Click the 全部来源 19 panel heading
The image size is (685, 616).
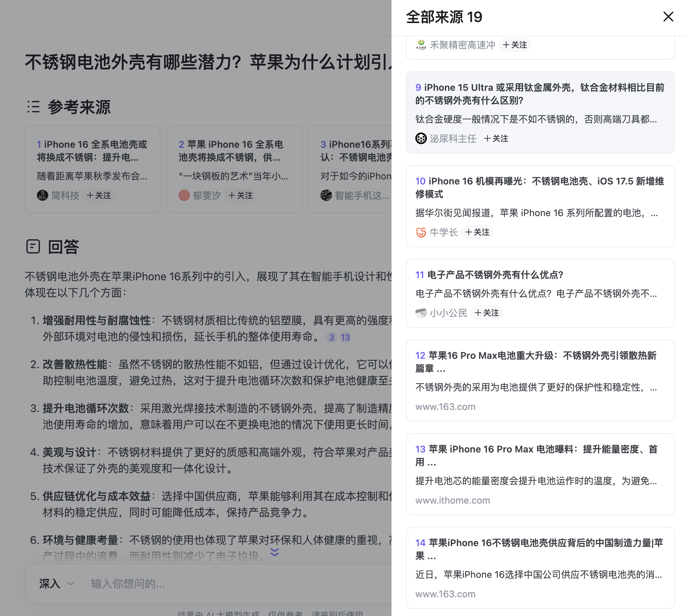(x=444, y=17)
